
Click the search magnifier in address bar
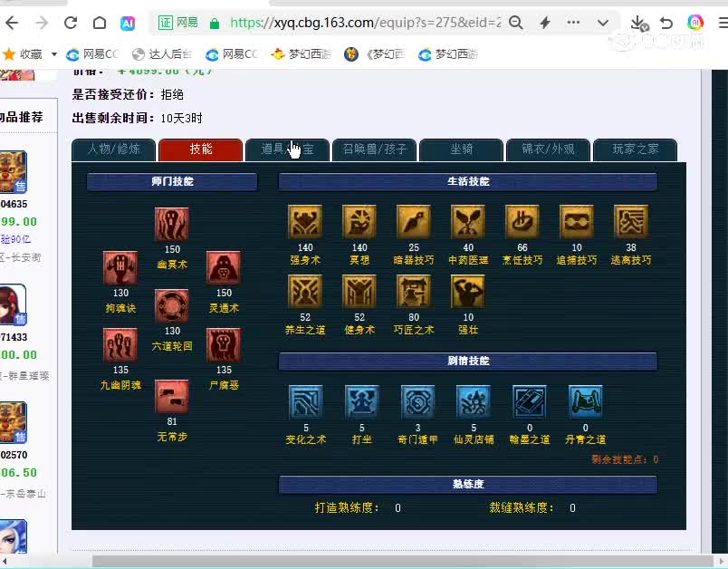516,23
